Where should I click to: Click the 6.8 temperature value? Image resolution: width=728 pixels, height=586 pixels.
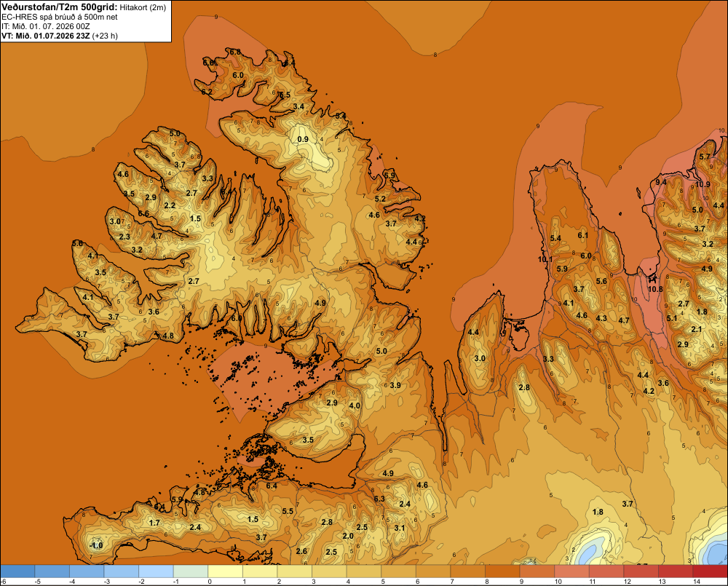click(235, 52)
